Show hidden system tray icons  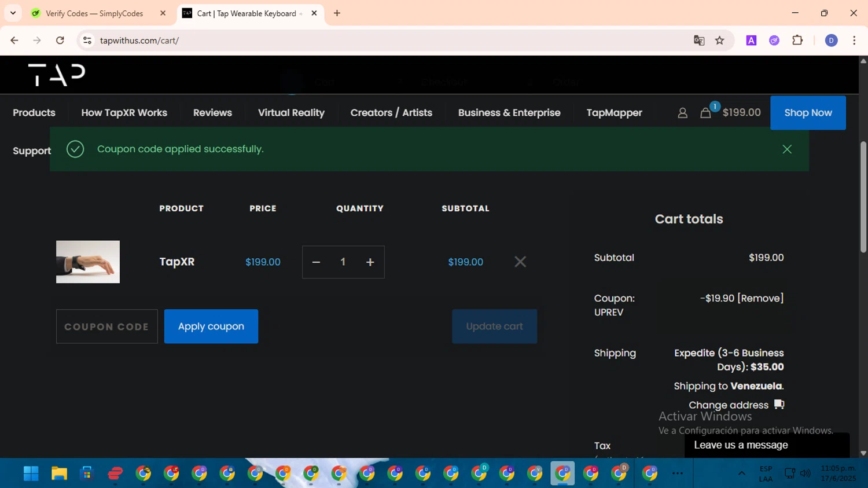(x=741, y=474)
